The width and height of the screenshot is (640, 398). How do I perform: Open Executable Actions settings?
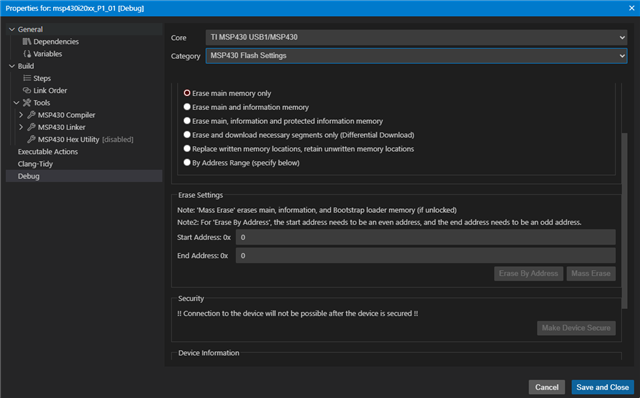[x=48, y=152]
